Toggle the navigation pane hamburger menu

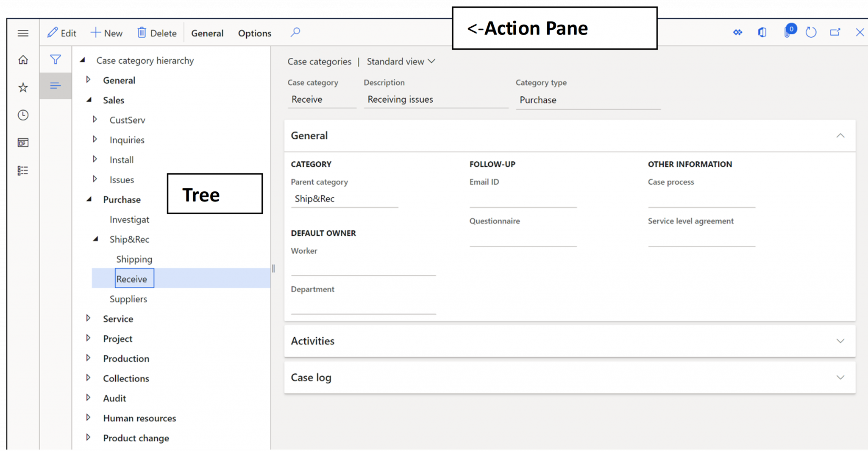tap(23, 33)
